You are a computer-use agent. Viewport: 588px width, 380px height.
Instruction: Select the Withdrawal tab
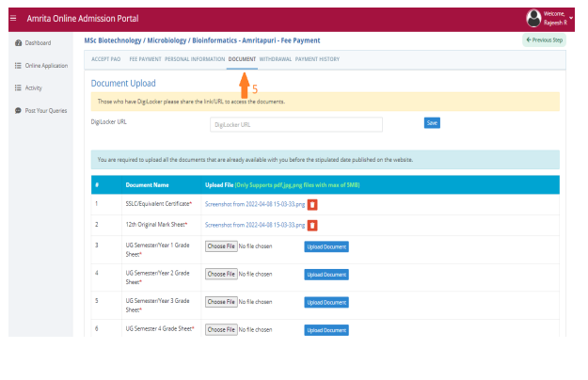click(x=275, y=59)
